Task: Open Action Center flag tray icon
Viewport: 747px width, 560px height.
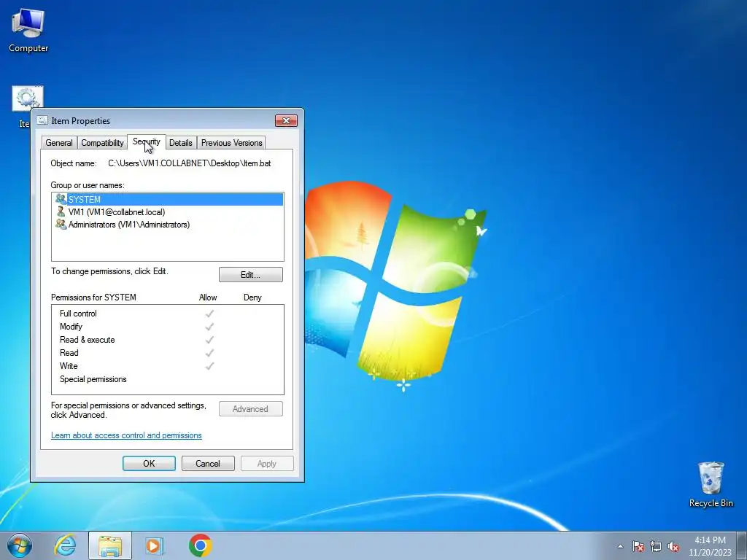Action: 638,546
